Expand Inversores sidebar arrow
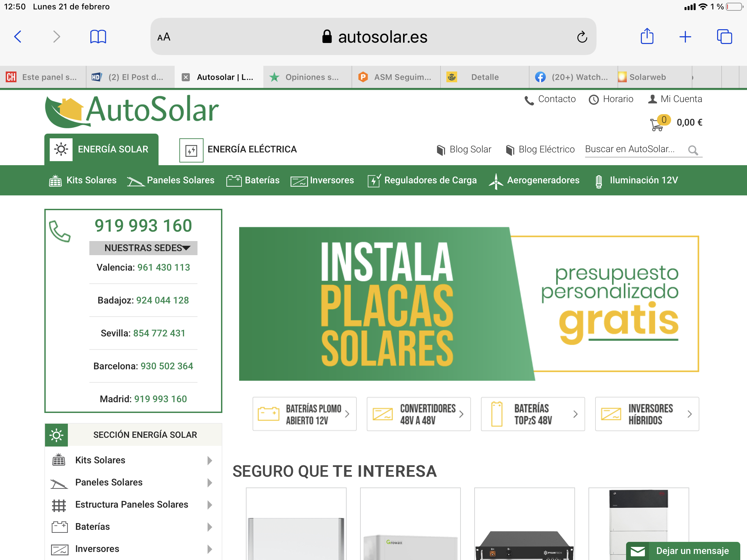Screen dimensions: 747x560 pyautogui.click(x=210, y=549)
